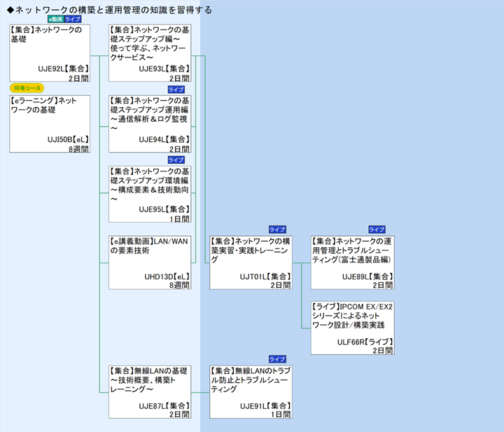
Task: Open the ステップアップ環境編 UJE95L course
Action: click(150, 193)
